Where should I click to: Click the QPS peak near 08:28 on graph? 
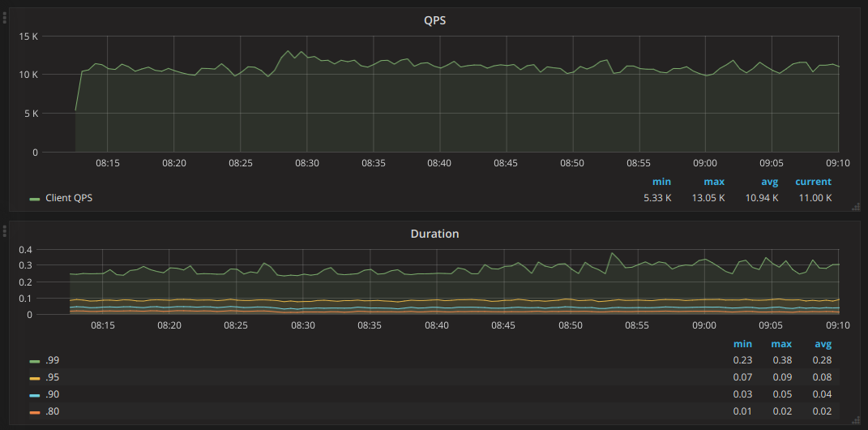(x=288, y=51)
